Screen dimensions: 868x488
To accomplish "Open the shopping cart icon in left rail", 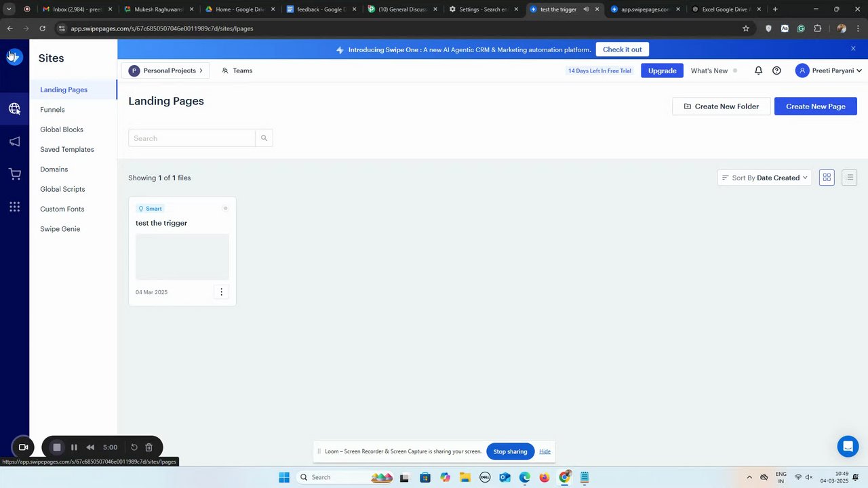I will coord(14,174).
